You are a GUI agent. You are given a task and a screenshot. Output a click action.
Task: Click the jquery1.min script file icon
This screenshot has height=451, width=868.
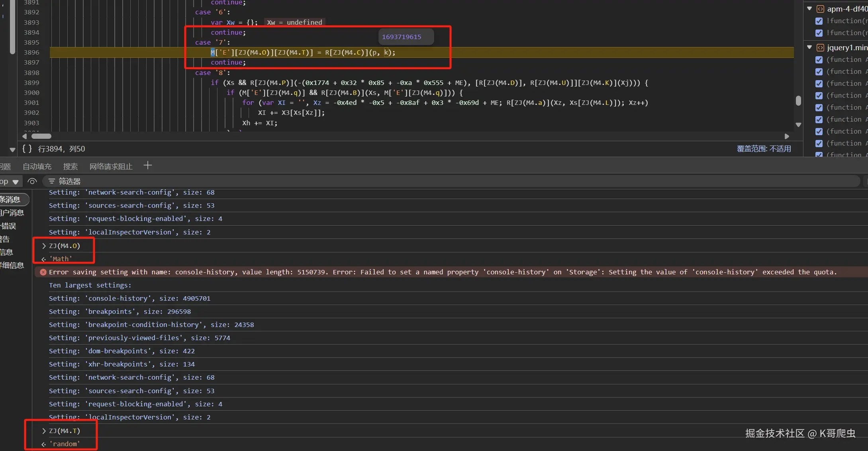(820, 47)
